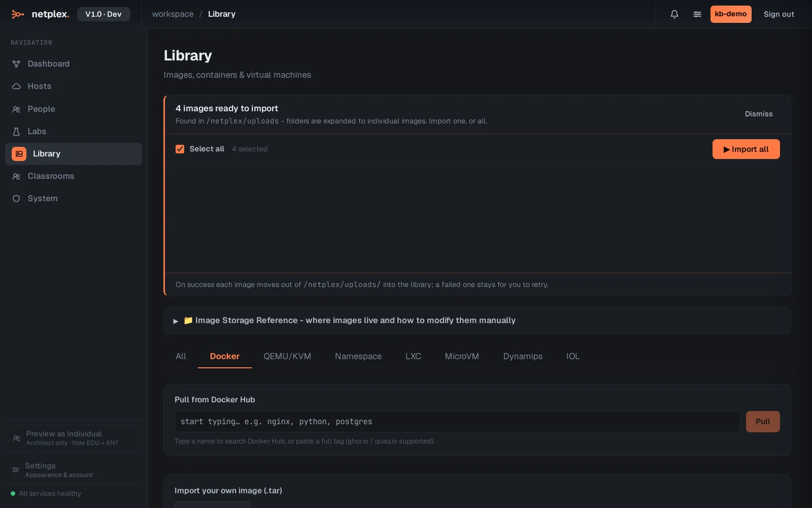Click the All services healthy status text

coord(50,493)
